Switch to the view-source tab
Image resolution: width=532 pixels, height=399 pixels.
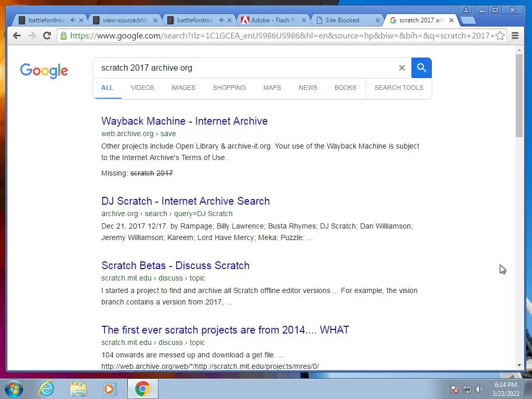pyautogui.click(x=125, y=20)
